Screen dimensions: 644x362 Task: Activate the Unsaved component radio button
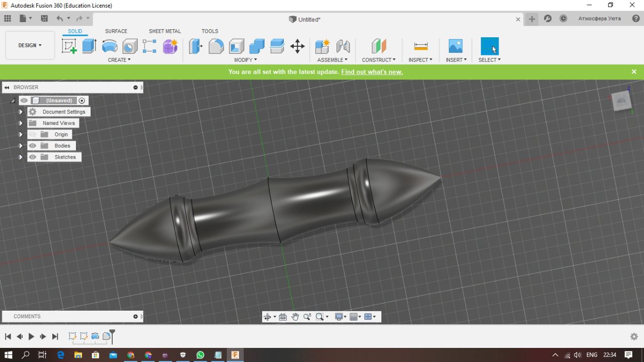(x=82, y=101)
